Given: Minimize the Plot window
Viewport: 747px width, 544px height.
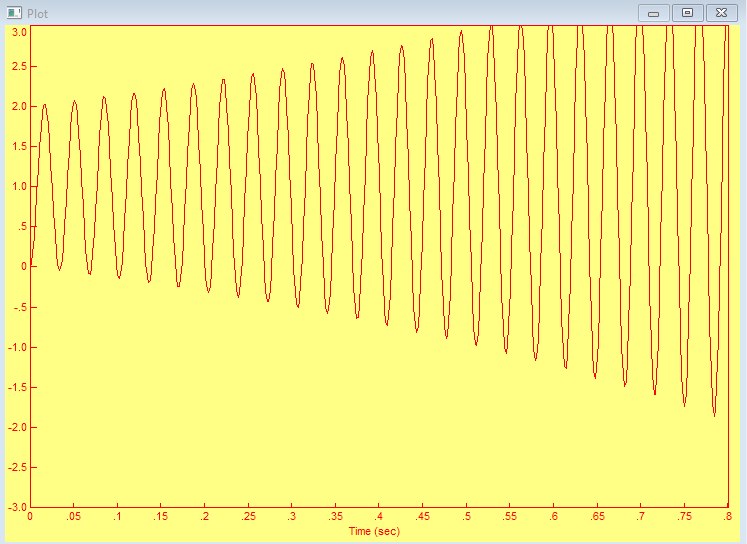Looking at the screenshot, I should (x=654, y=13).
